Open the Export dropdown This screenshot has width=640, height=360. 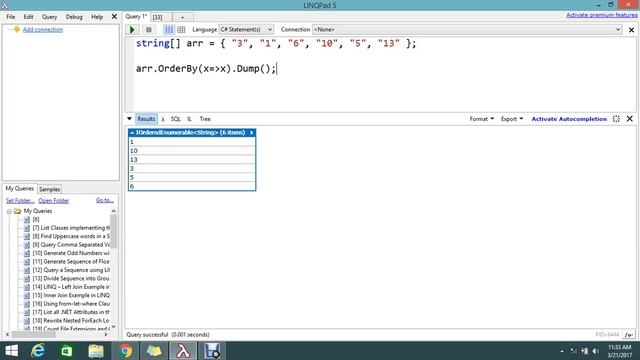coord(512,119)
